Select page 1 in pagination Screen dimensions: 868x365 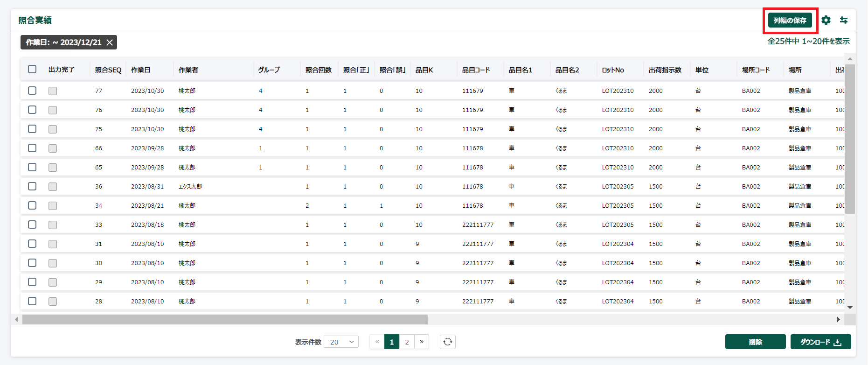tap(392, 342)
